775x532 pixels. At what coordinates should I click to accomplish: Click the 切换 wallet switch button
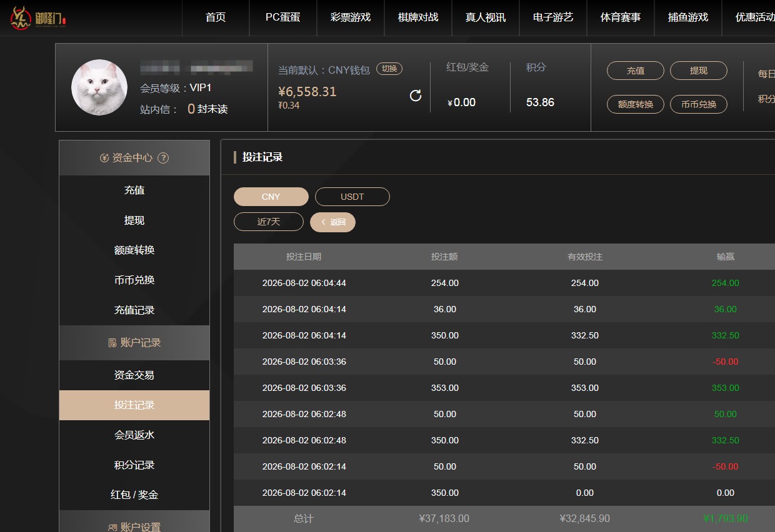(x=389, y=69)
